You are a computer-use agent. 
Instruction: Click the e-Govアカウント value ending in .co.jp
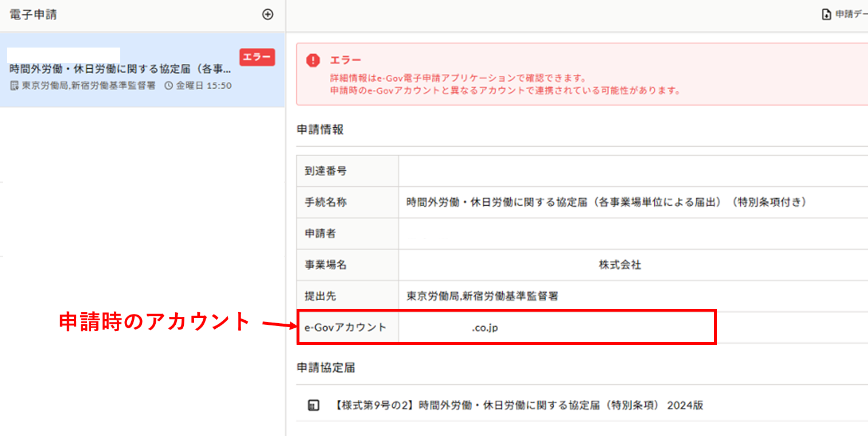484,328
